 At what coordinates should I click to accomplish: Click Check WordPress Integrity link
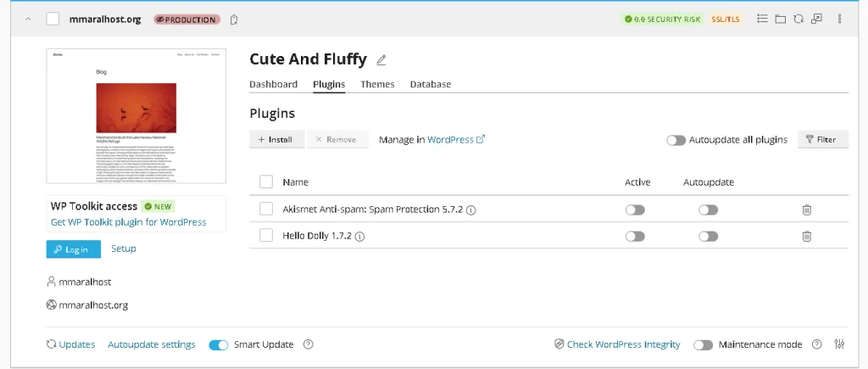coord(617,344)
